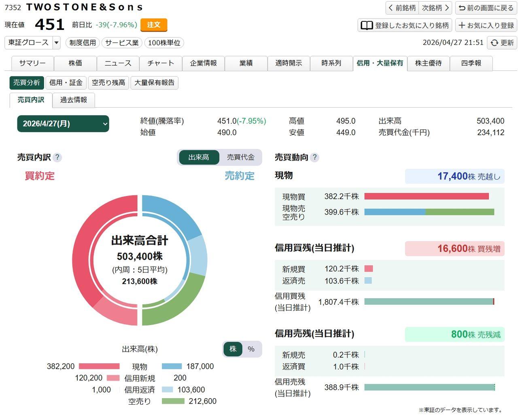The height and width of the screenshot is (420, 518).
Task: Open the 業績 tab
Action: point(246,63)
